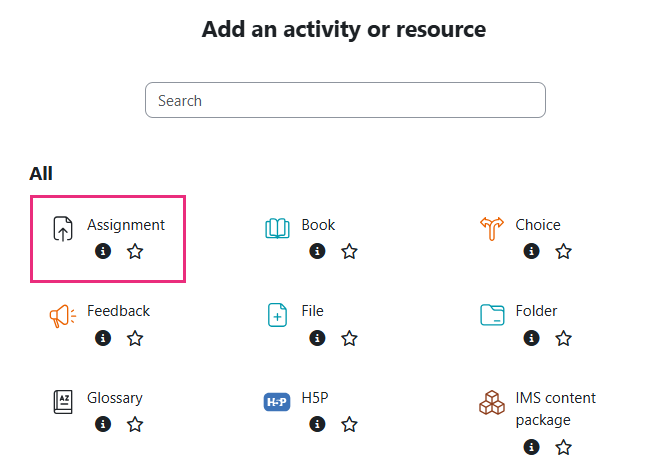
Task: Open the H5P activity link
Action: pos(315,398)
